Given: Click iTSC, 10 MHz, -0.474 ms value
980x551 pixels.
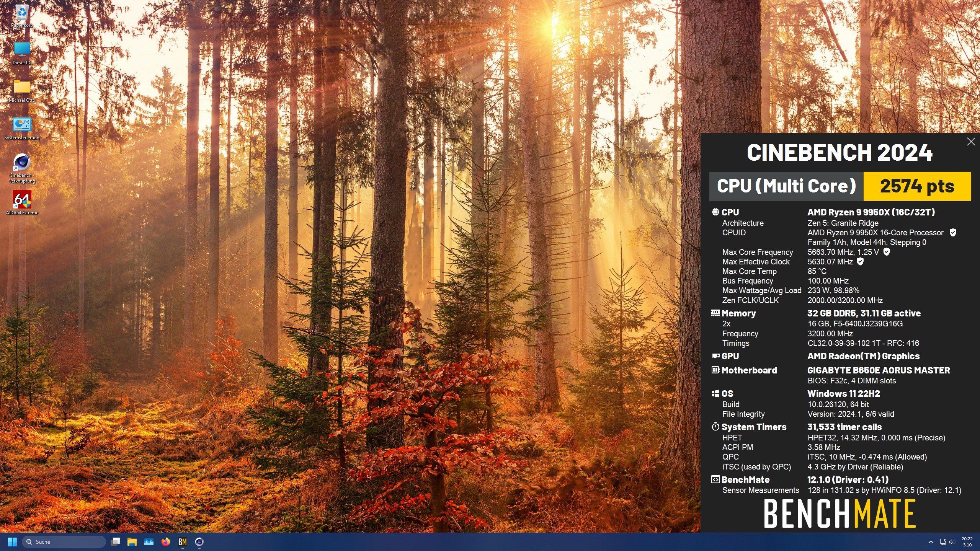Looking at the screenshot, I should 867,457.
